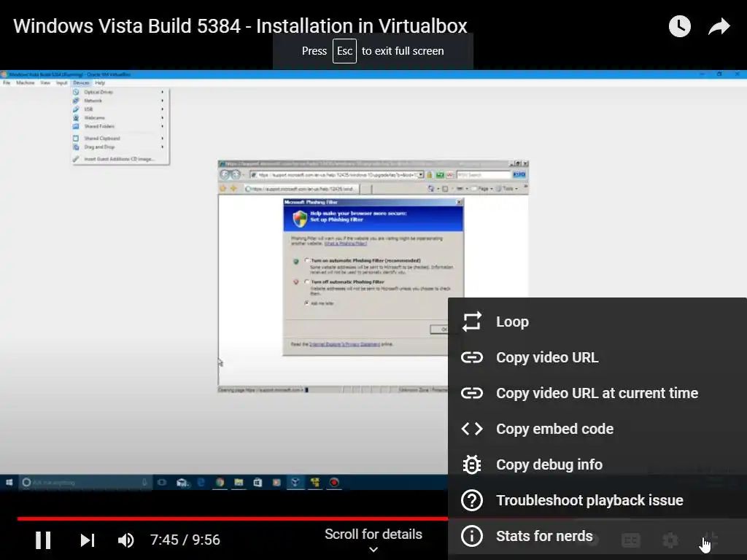Pause the video playback

pyautogui.click(x=43, y=540)
